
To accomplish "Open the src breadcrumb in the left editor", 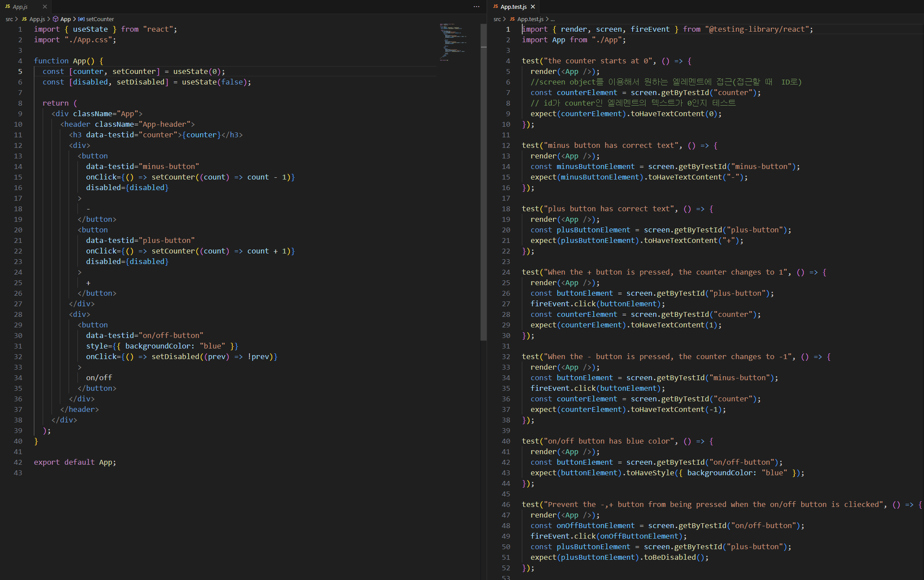I will 9,19.
